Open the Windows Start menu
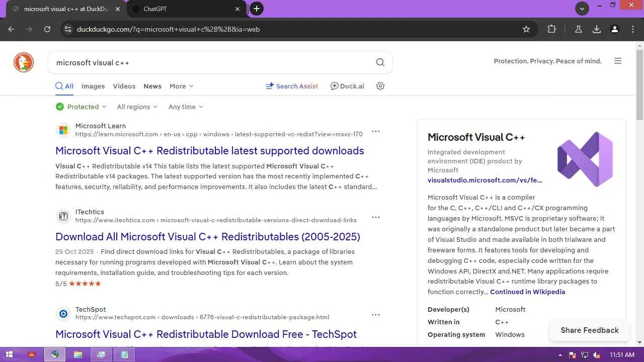Image resolution: width=644 pixels, height=362 pixels. pos(9,354)
